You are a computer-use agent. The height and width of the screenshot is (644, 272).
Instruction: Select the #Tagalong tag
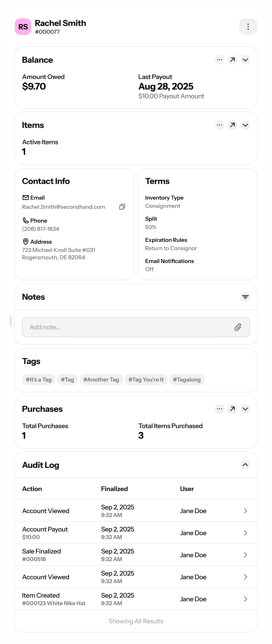(187, 380)
